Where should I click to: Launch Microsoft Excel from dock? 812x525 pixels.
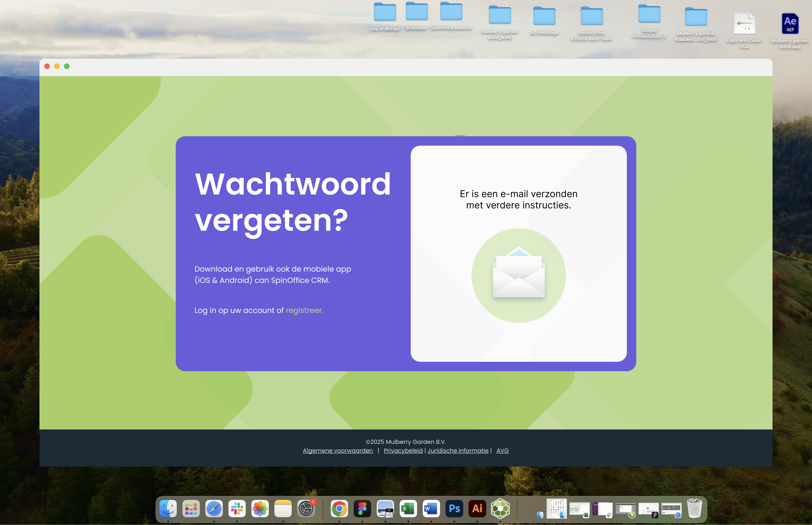tap(408, 509)
